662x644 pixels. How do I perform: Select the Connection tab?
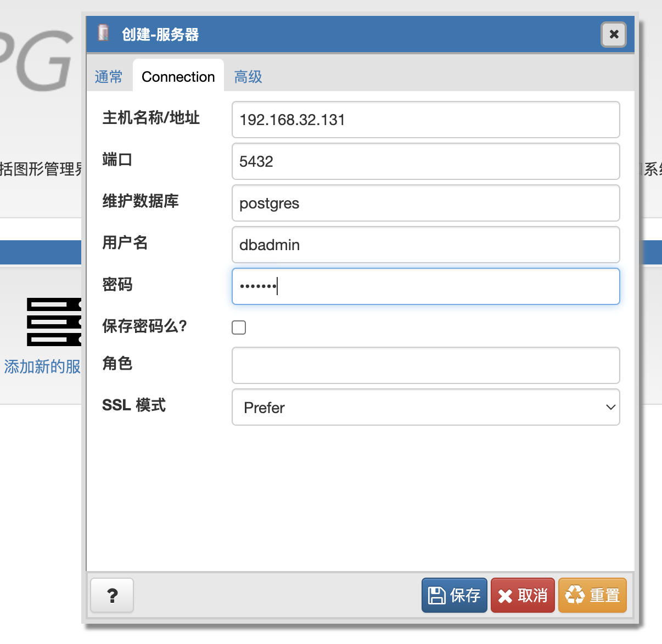pos(178,77)
